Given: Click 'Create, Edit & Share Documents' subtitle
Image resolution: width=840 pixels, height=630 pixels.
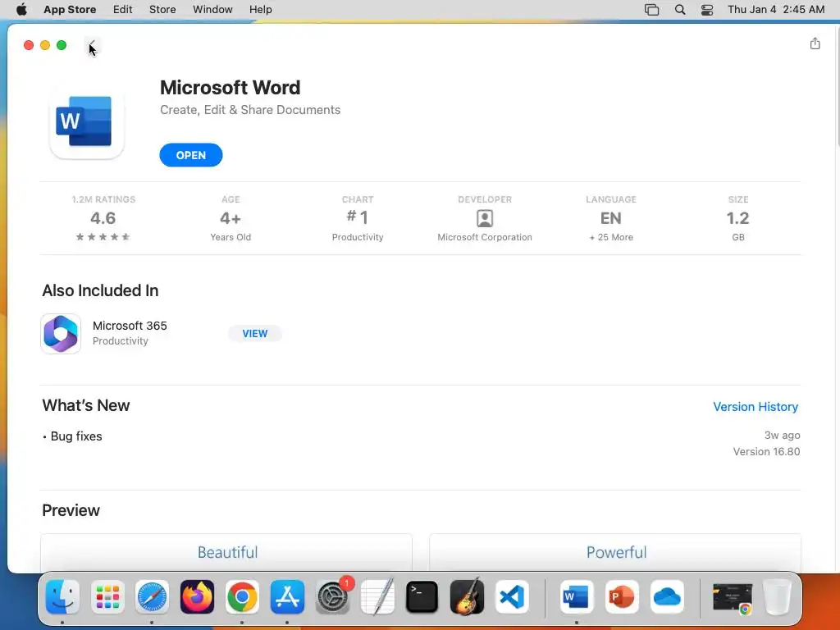Looking at the screenshot, I should pyautogui.click(x=250, y=110).
